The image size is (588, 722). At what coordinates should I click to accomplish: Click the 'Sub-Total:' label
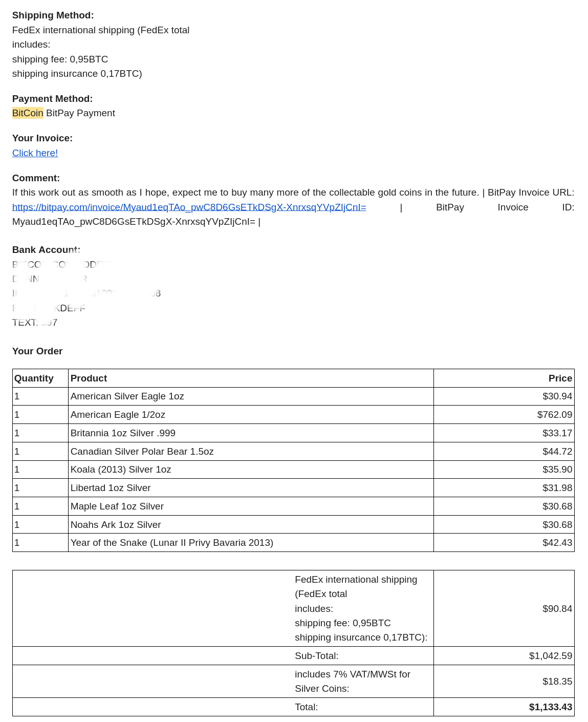point(317,656)
